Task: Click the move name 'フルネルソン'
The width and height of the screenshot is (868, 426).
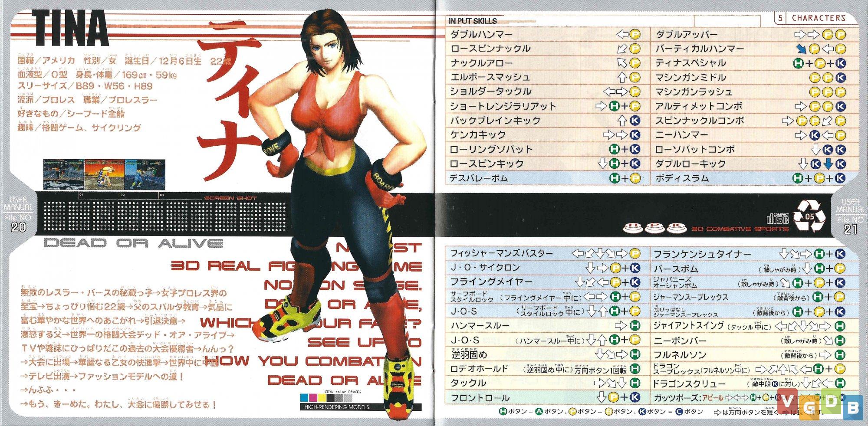Action: 680,355
